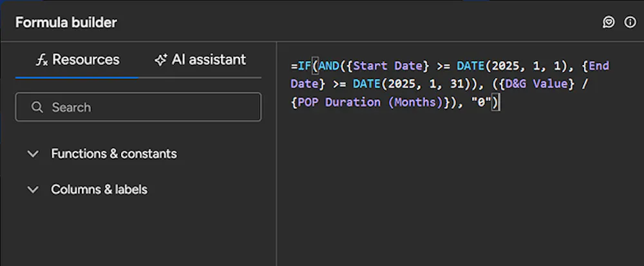Click the IF function in formula
644x266 pixels.
305,66
